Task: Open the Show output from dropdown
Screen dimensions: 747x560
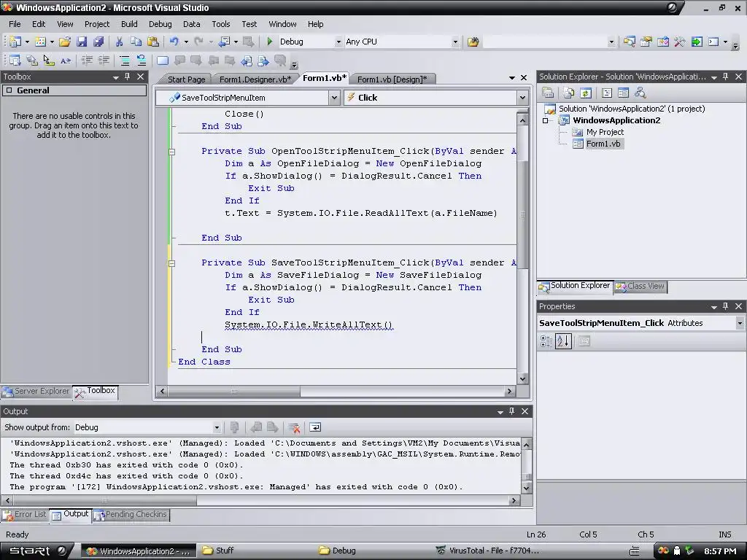Action: pos(216,427)
